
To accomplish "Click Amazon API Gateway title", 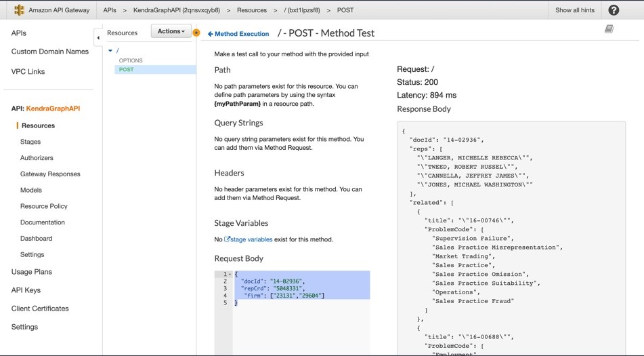I will [59, 10].
